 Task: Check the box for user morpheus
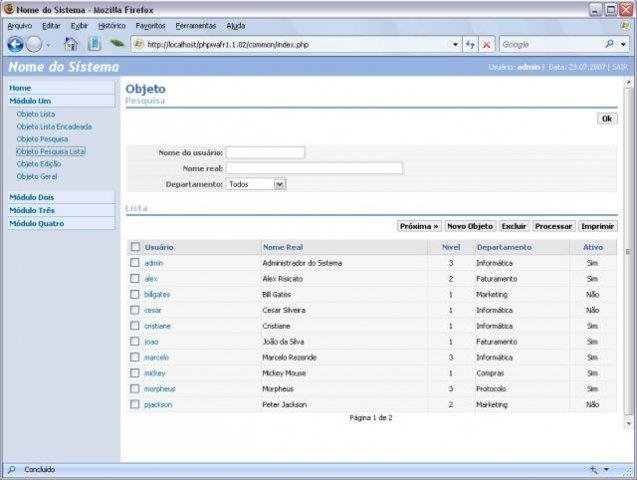pos(135,389)
